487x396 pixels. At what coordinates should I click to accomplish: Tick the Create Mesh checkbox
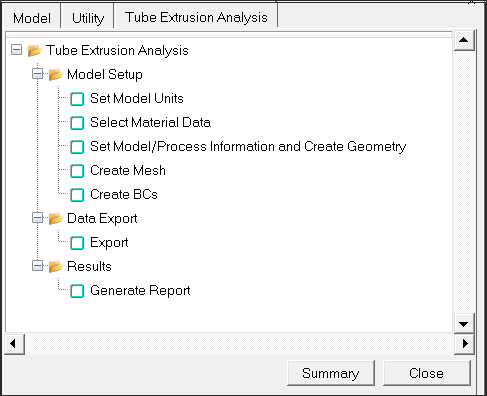pos(77,171)
